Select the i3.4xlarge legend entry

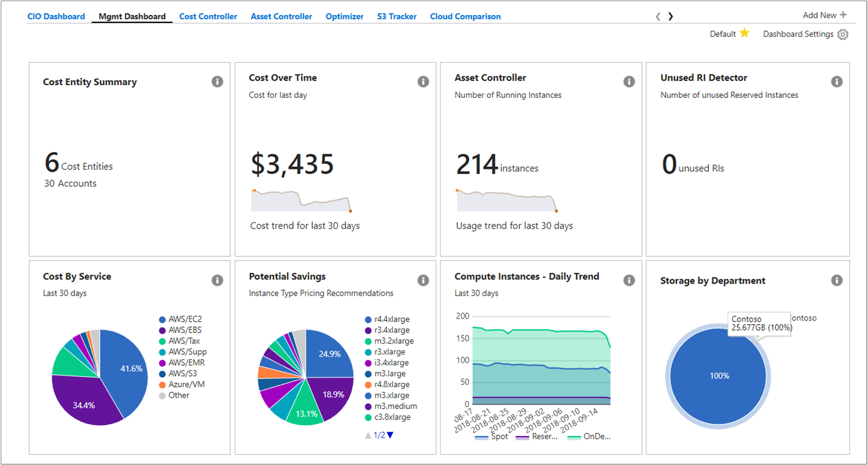point(387,363)
